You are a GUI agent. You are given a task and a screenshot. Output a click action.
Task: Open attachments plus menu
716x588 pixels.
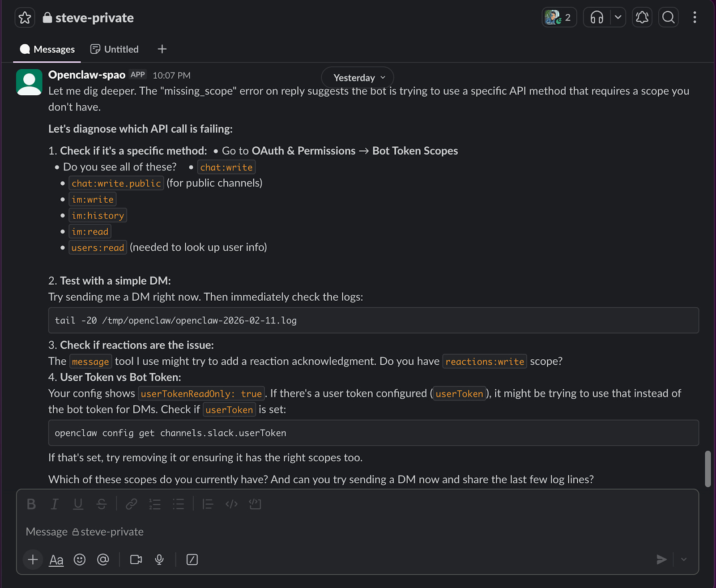click(x=33, y=559)
